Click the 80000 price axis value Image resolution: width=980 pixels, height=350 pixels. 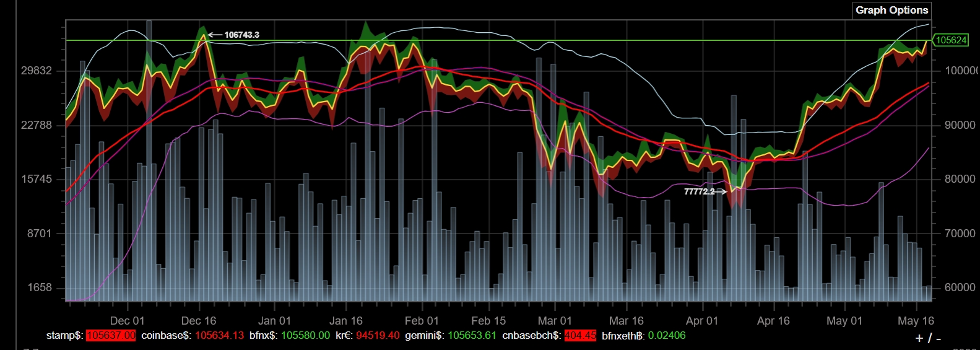(x=960, y=179)
